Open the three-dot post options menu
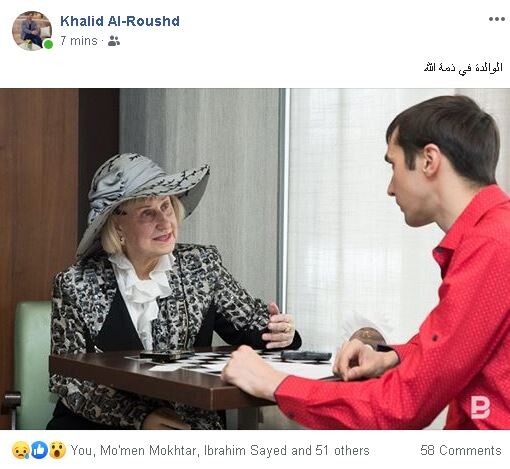Screen dimensions: 510x469 (x=497, y=19)
